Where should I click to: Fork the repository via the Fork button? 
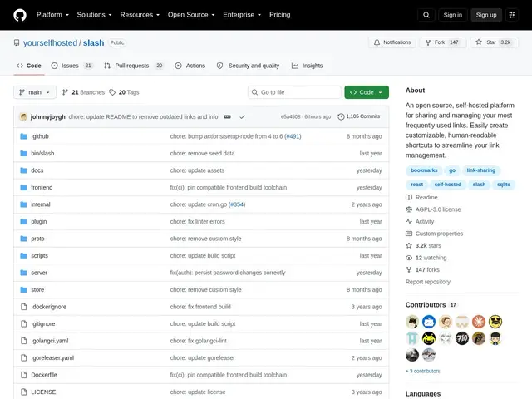[443, 42]
